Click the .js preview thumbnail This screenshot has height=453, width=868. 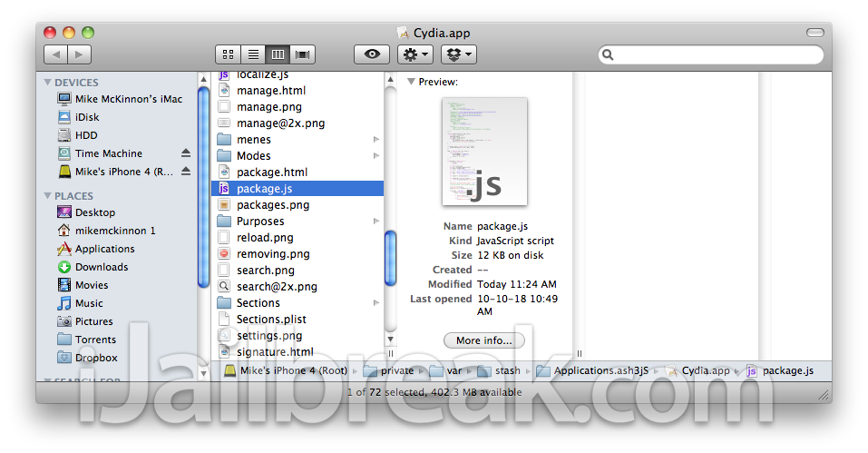484,152
